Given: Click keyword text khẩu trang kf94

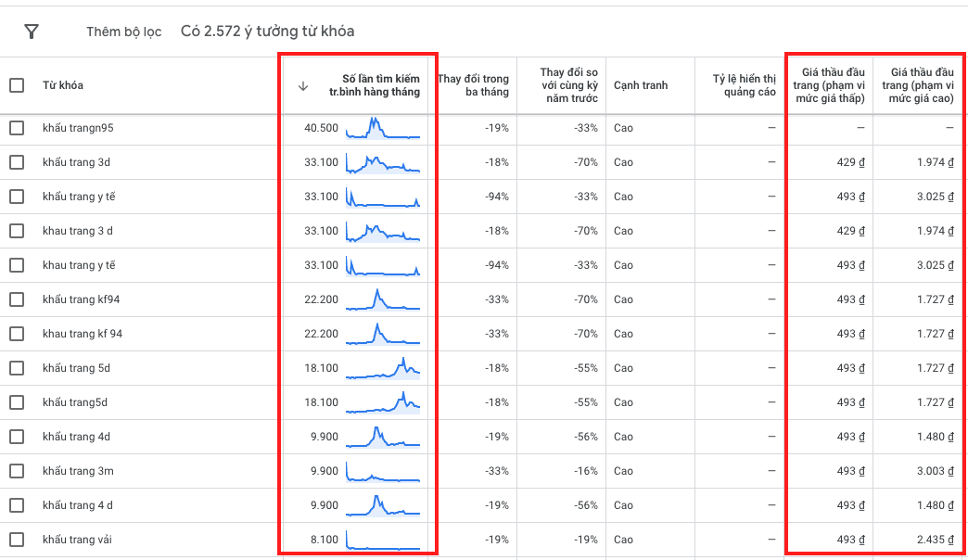Looking at the screenshot, I should point(81,299).
